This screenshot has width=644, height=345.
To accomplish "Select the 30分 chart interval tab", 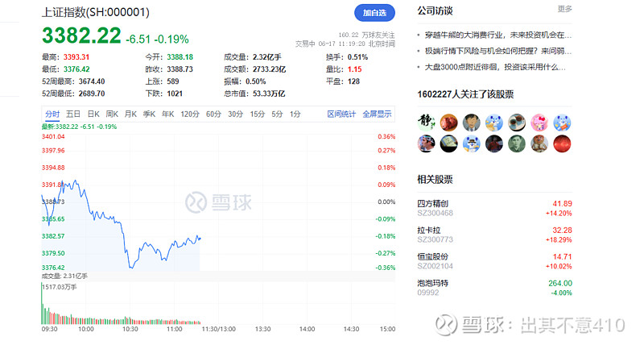I will 235,114.
